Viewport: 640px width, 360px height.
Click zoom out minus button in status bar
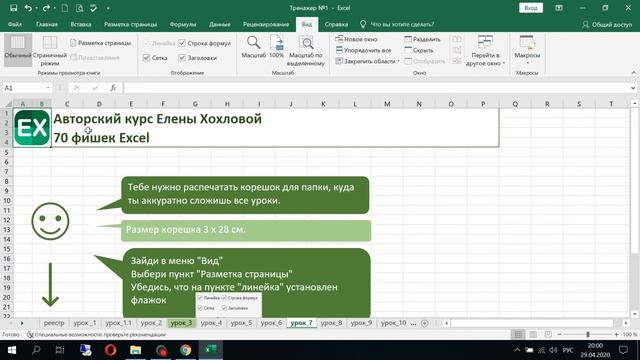(559, 334)
